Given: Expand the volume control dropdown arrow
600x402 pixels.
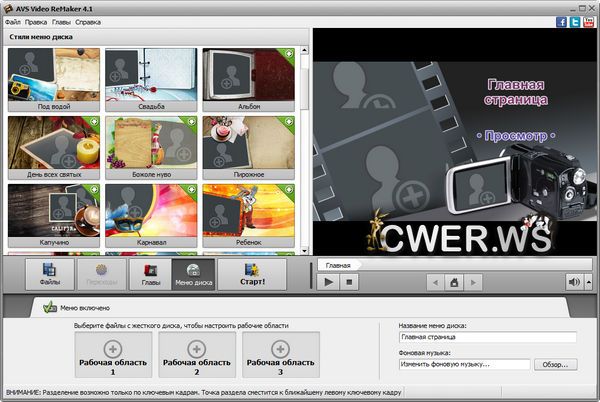Looking at the screenshot, I should click(587, 283).
